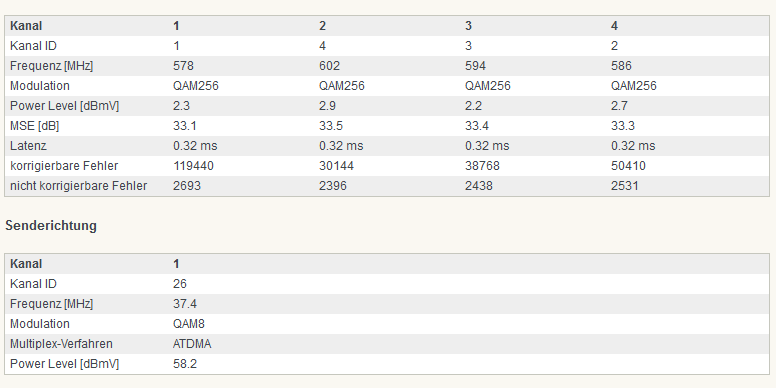Click the Latenz row label

pyautogui.click(x=28, y=146)
